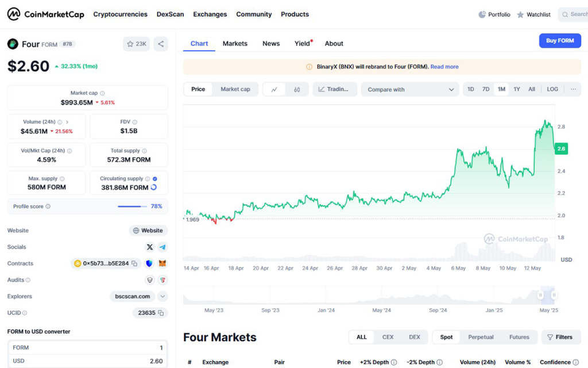Open Products menu
Viewport: 588px width, 368px height.
[295, 14]
